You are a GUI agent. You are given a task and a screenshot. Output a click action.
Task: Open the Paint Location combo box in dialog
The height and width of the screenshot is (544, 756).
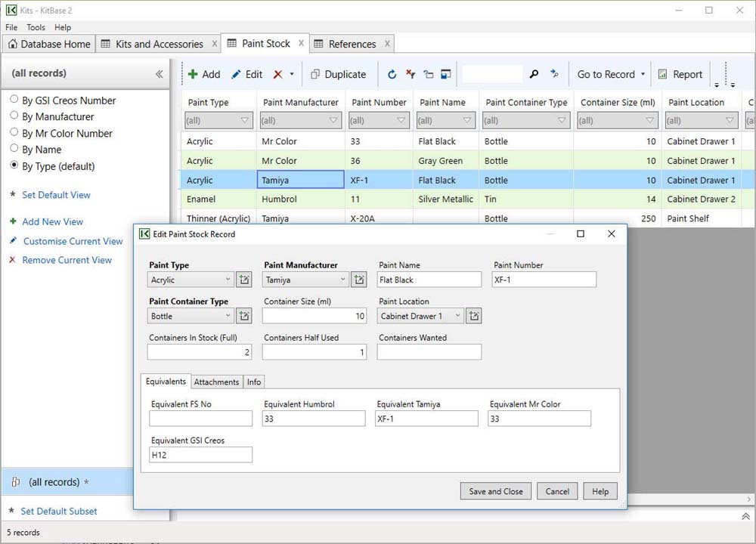[x=420, y=316]
